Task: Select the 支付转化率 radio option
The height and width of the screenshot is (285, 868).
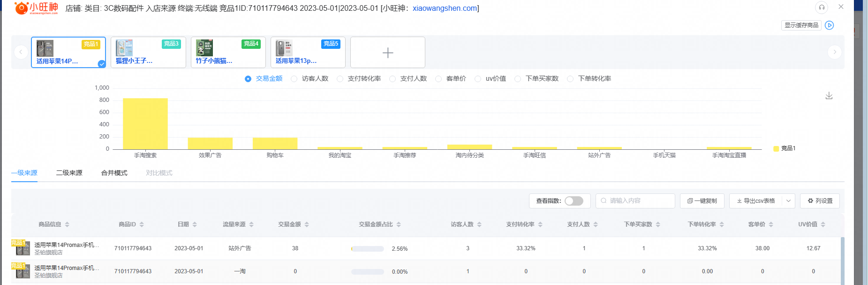Action: [x=340, y=79]
